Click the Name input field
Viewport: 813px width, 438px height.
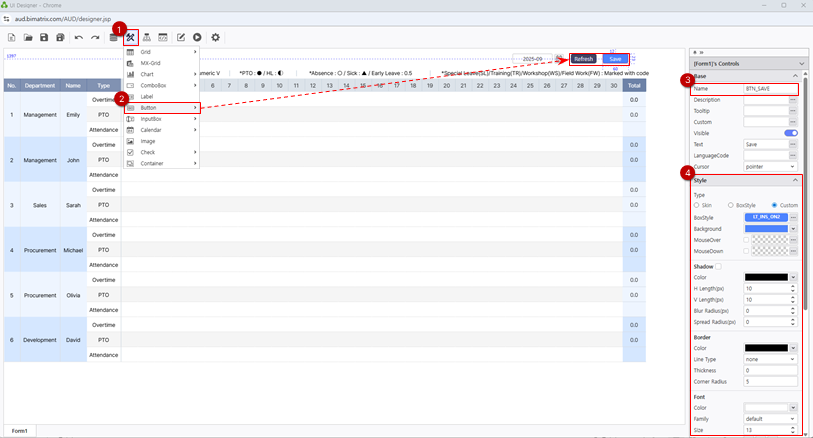point(770,89)
